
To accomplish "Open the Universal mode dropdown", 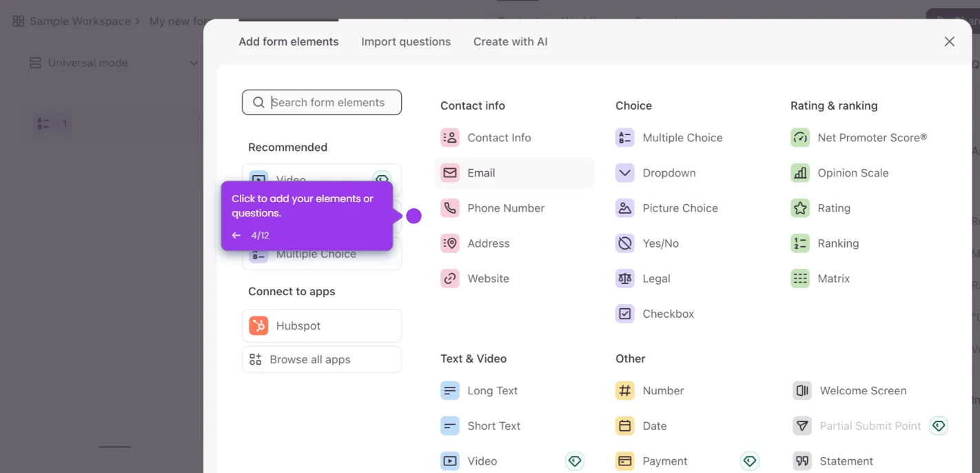I will pyautogui.click(x=114, y=63).
